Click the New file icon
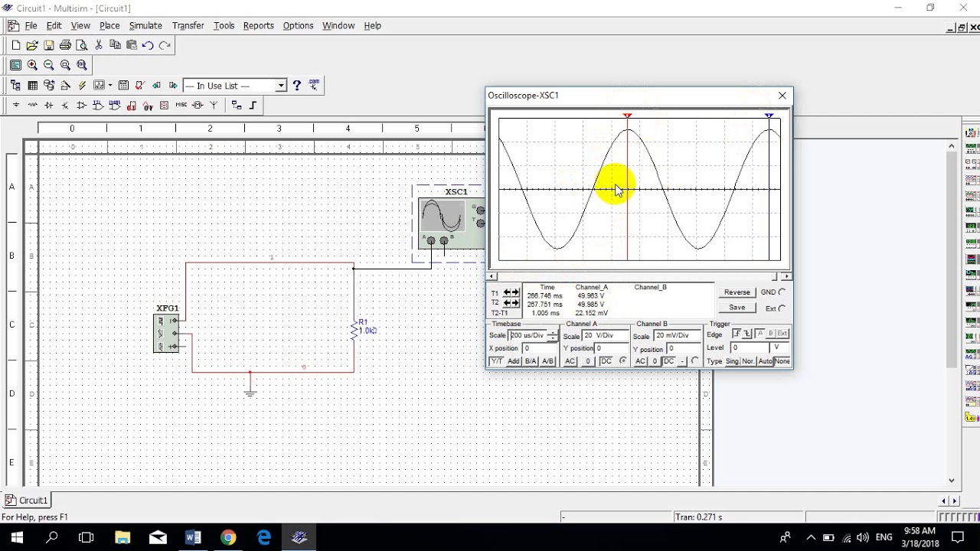Screen dimensions: 980x551 (16, 45)
